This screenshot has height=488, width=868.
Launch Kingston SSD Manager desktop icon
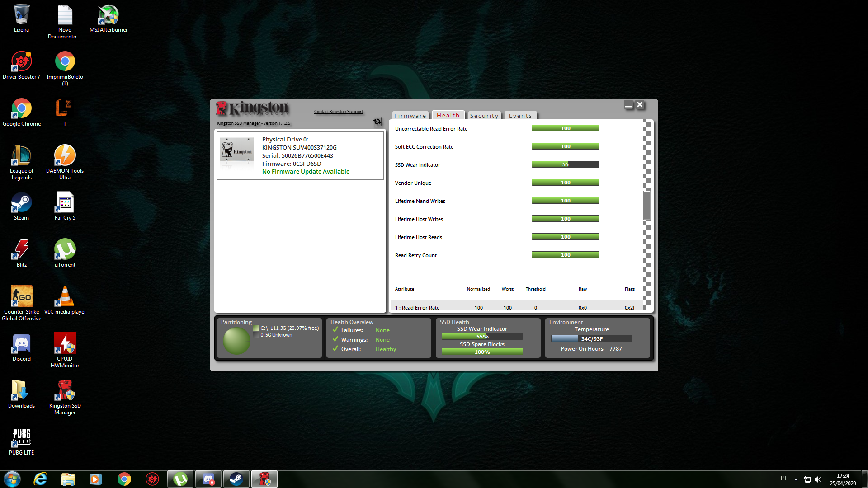(x=65, y=398)
